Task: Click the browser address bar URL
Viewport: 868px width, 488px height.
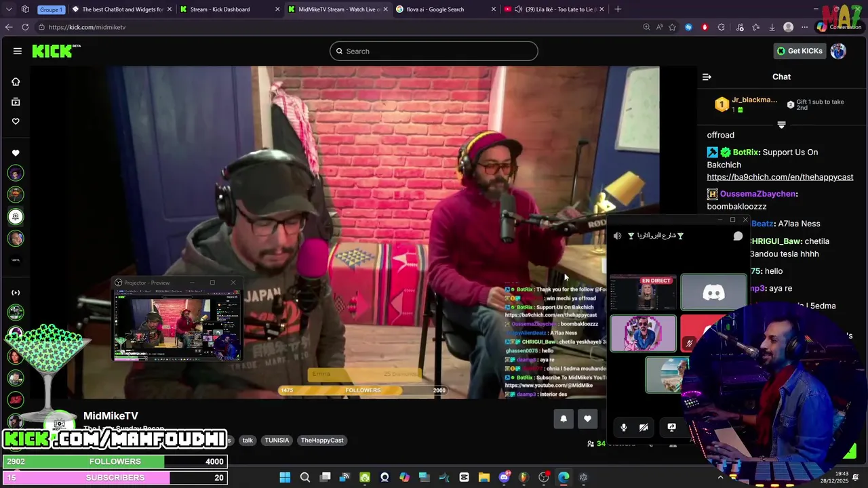Action: click(x=87, y=27)
